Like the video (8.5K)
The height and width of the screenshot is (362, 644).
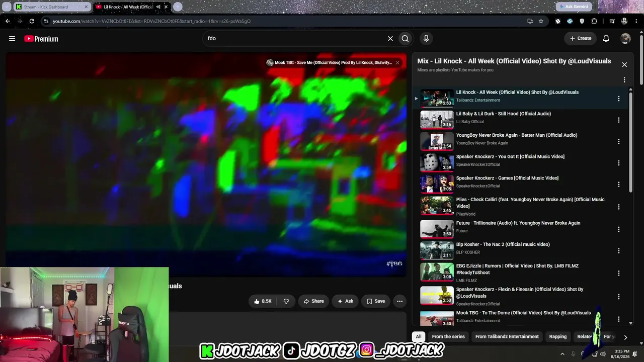pyautogui.click(x=263, y=301)
